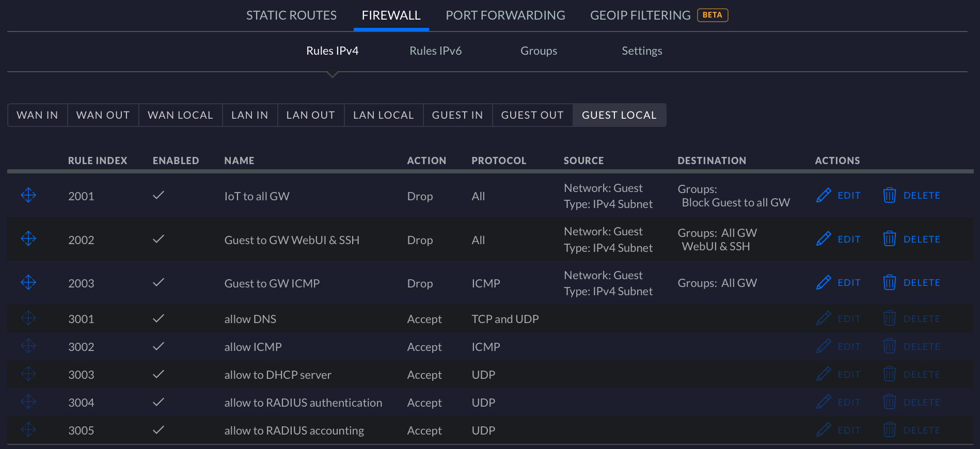Toggle enabled checkmark for rule 2003
This screenshot has height=449, width=980.
[159, 282]
